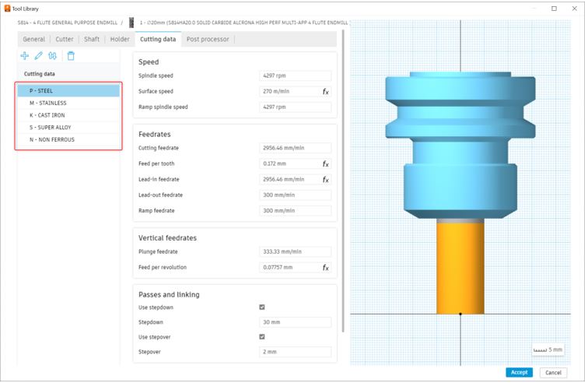Click the 5 mm scale indicator

tap(548, 350)
